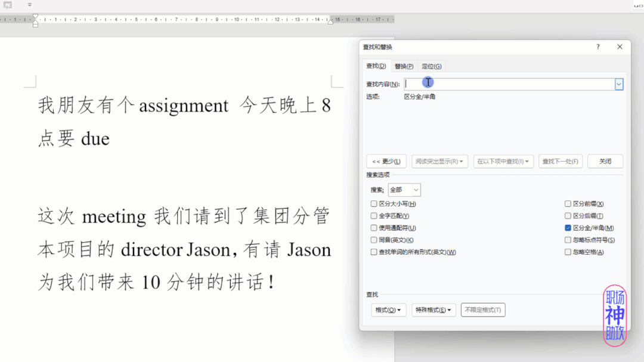
Task: Click the word meeting in the document
Action: coord(114,216)
